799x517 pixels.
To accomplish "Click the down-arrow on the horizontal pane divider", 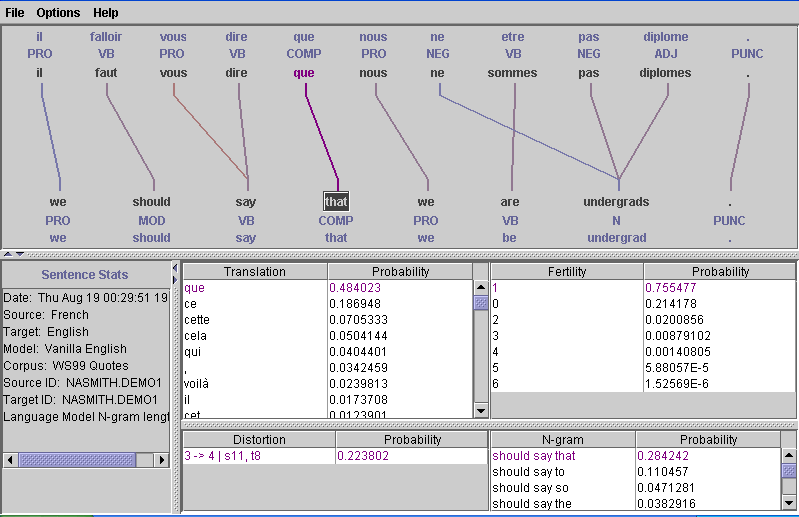I will [18, 255].
